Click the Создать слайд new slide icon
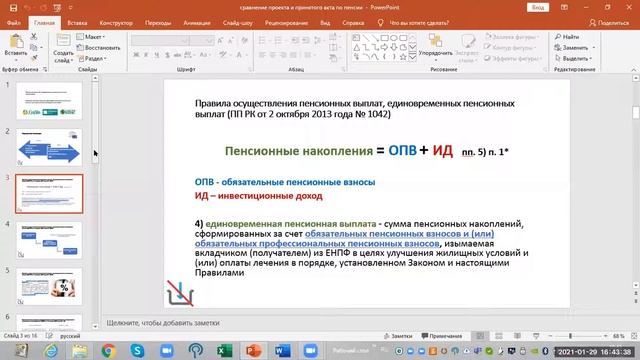The height and width of the screenshot is (360, 640). [63, 41]
